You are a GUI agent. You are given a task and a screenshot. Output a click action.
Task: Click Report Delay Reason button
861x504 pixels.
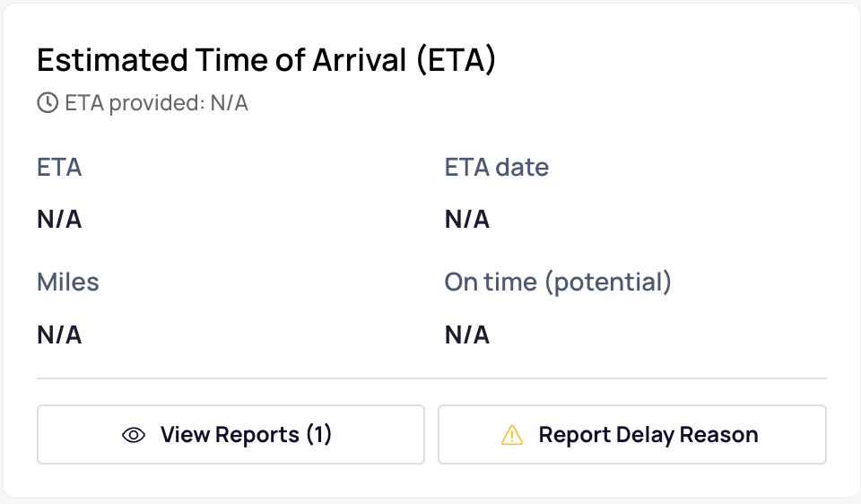pyautogui.click(x=632, y=435)
